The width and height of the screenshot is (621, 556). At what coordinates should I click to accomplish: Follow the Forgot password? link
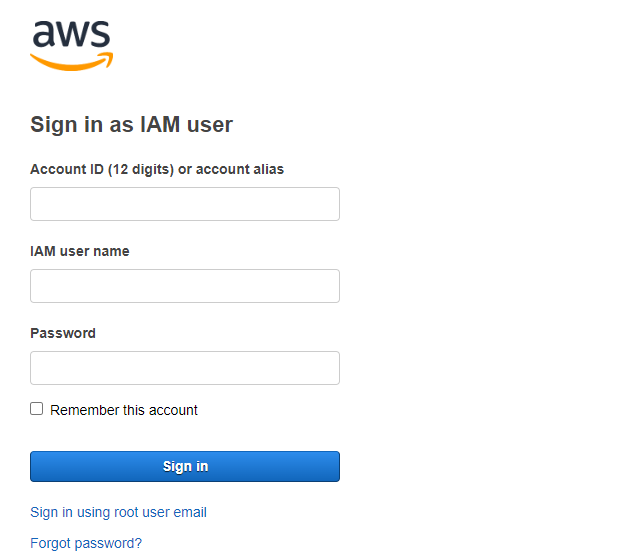coord(86,543)
